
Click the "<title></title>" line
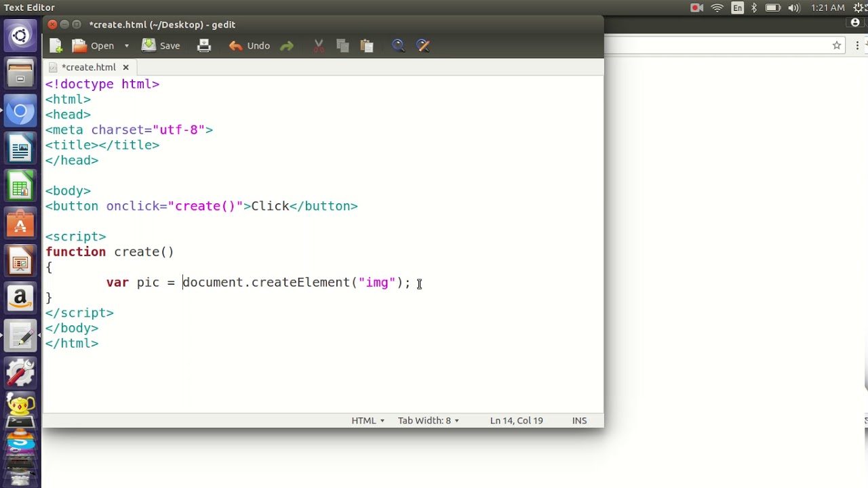(x=102, y=145)
